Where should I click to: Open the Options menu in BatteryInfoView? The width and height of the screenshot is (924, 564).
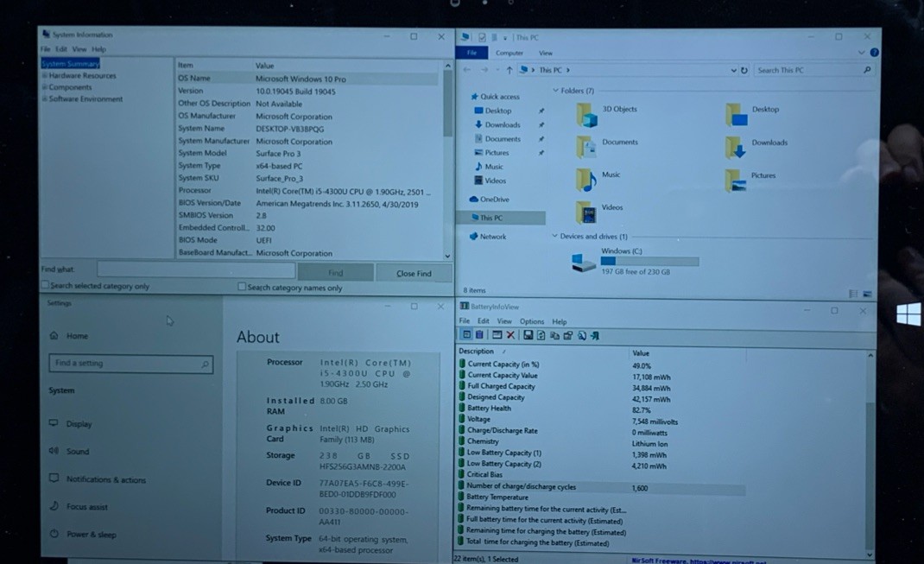click(x=532, y=321)
